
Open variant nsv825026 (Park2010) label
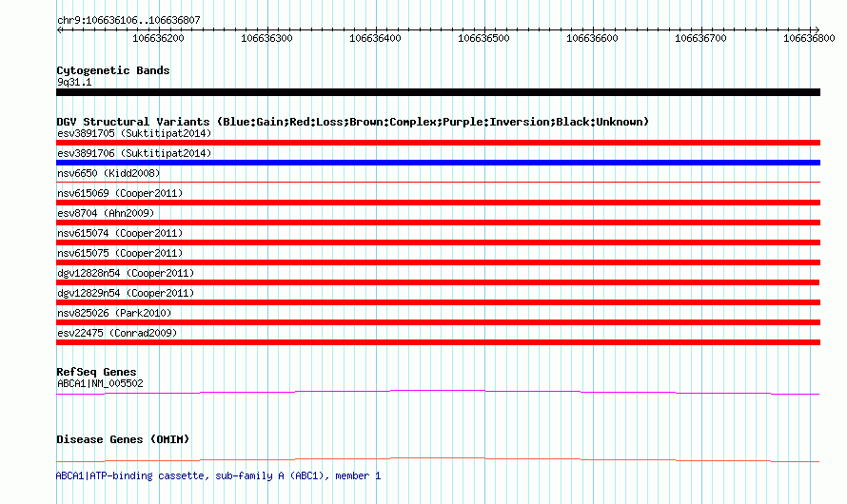tap(114, 313)
